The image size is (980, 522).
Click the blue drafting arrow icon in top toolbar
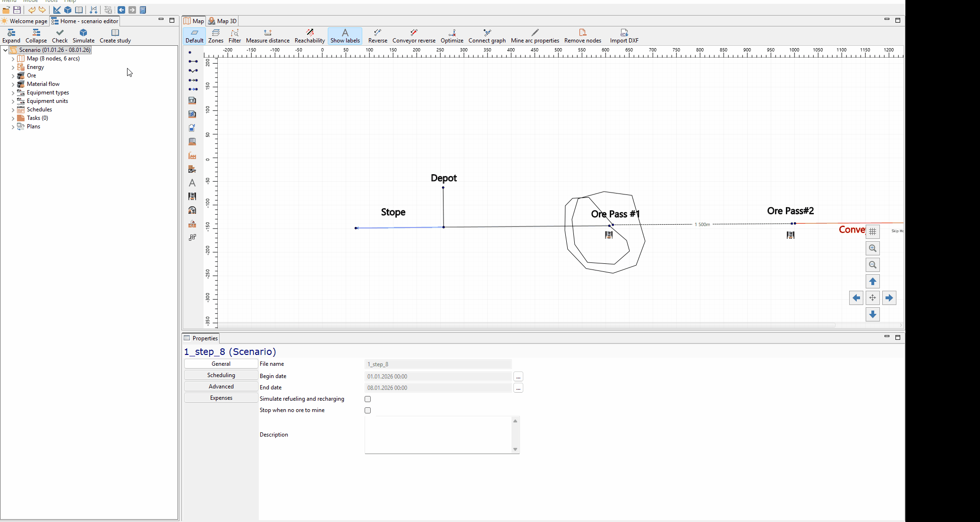click(x=57, y=10)
